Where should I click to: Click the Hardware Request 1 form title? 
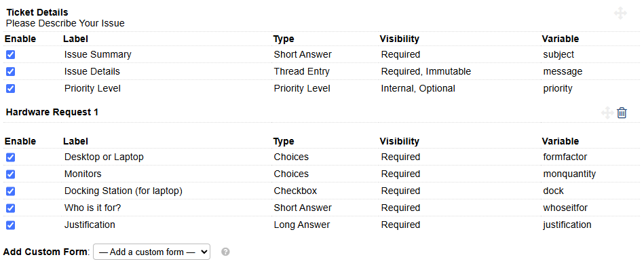52,112
